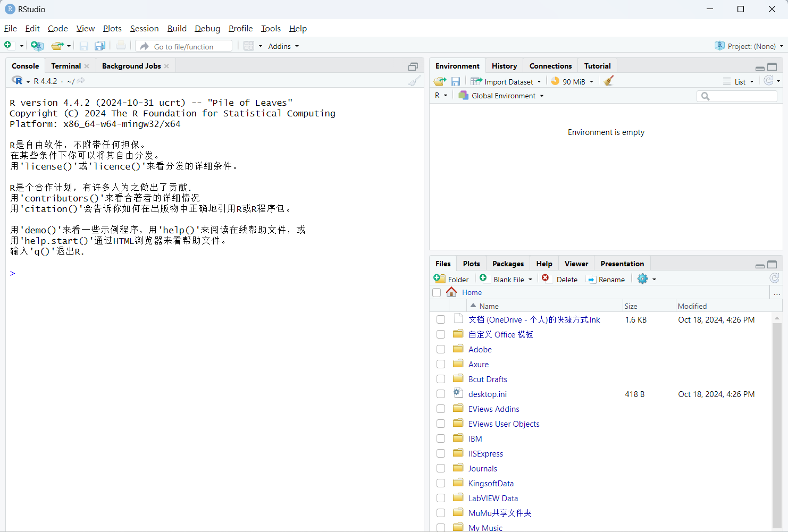Open the Addins dropdown
Screen dimensions: 788x532
(283, 46)
